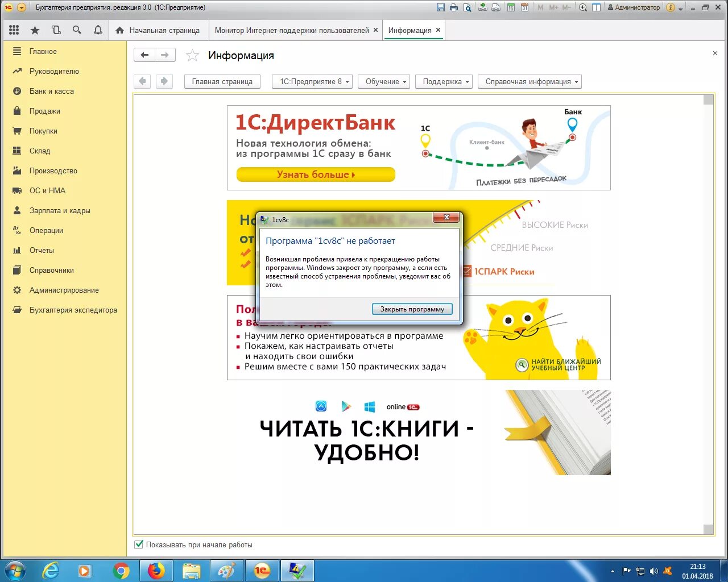Click the Save diskette icon in title bar
The width and height of the screenshot is (728, 582).
pos(441,7)
